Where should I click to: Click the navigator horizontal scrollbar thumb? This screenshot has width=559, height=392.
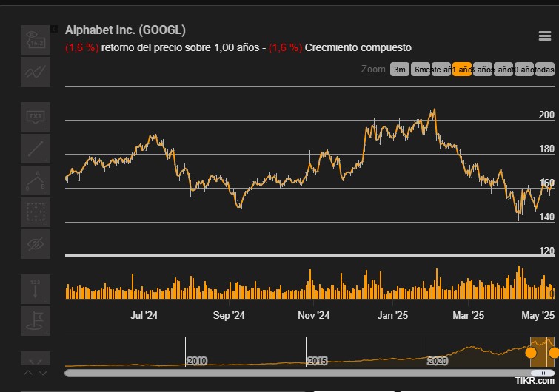(545, 373)
